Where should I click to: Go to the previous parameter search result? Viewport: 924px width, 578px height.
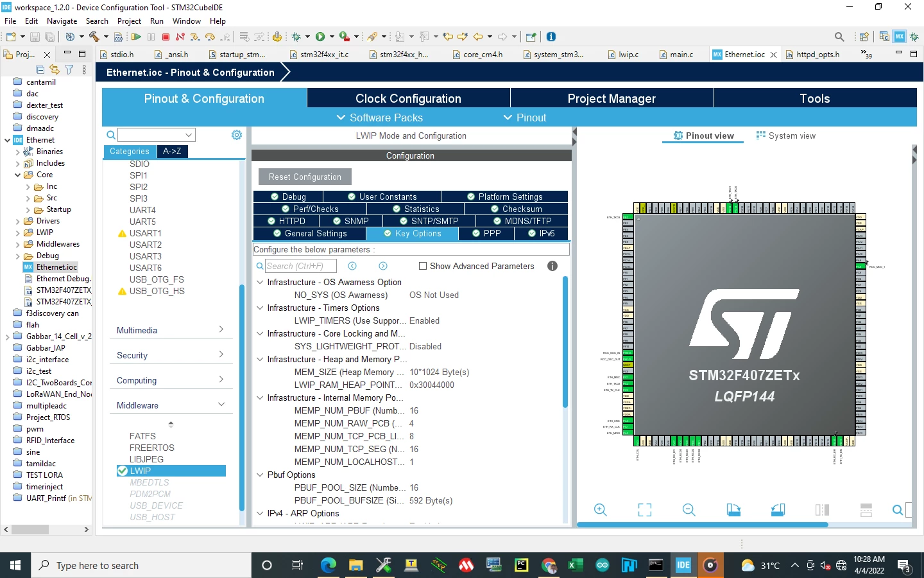(352, 266)
